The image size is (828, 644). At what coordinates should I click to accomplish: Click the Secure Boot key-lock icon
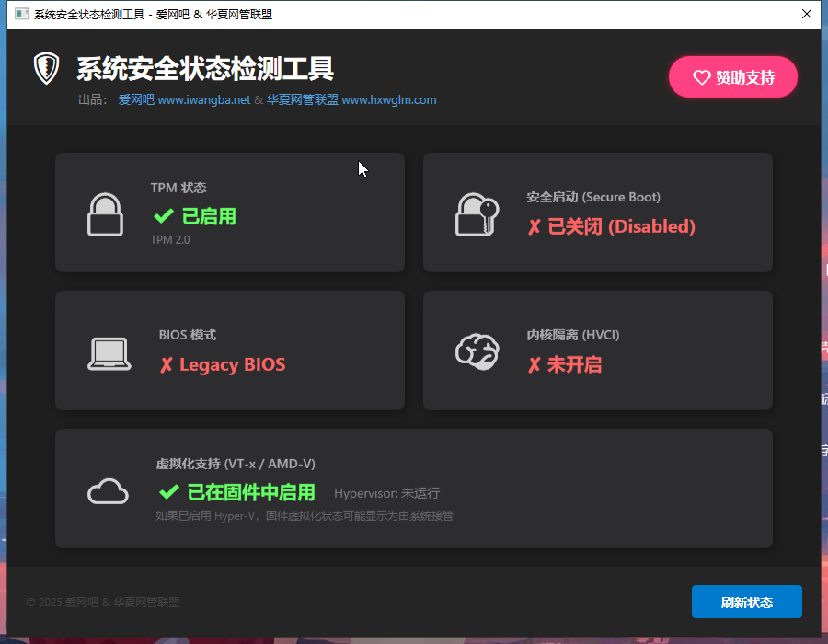tap(477, 213)
